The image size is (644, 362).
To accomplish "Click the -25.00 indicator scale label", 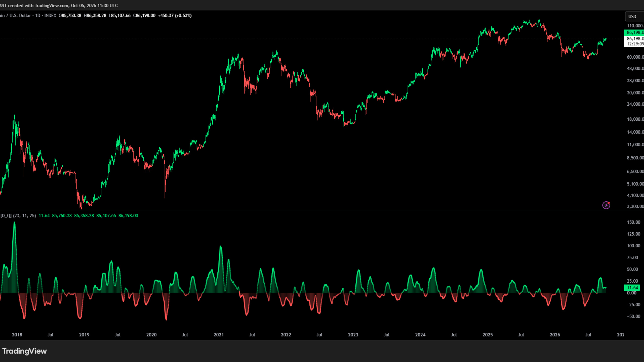I will 634,305.
